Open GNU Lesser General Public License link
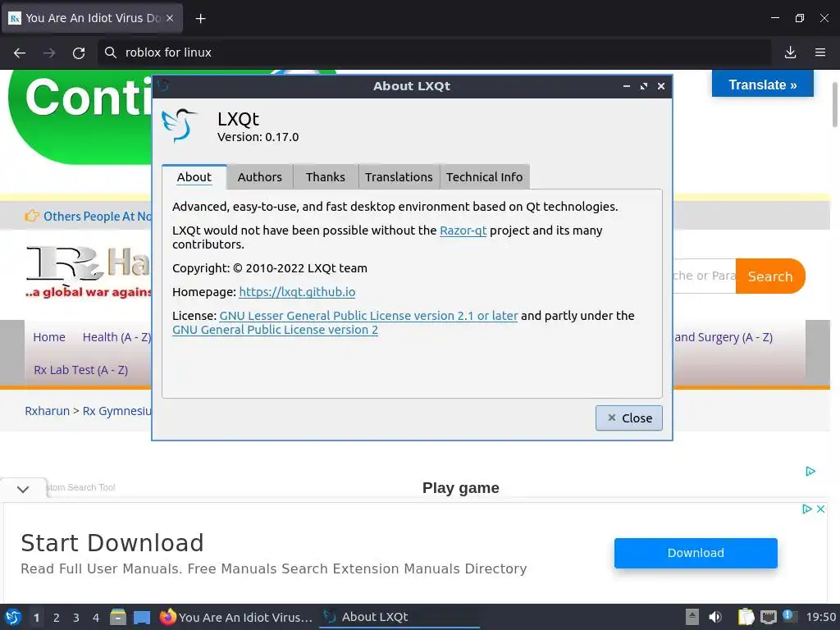This screenshot has width=840, height=630. point(368,316)
